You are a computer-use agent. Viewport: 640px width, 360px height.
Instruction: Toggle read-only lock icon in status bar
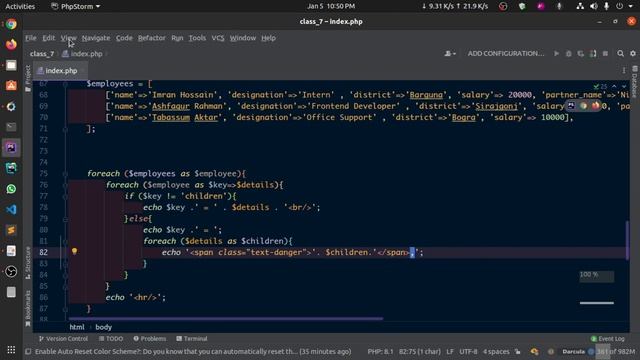[518, 351]
